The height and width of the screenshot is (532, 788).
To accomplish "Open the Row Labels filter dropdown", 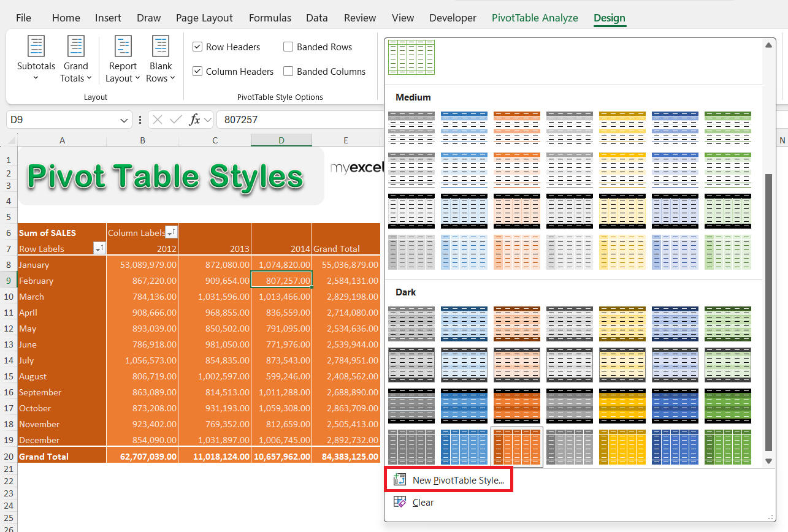I will tap(99, 248).
